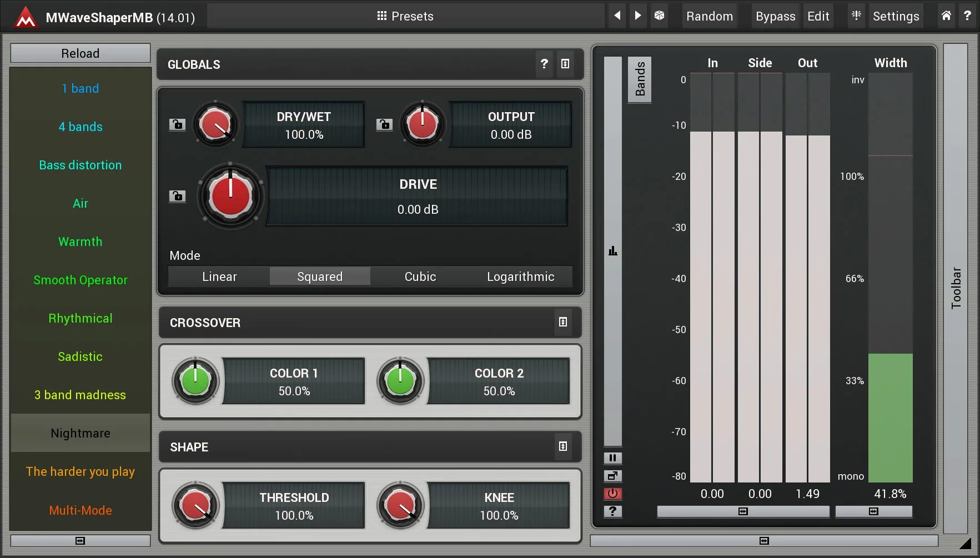Choose the Multi-Mode preset
The image size is (980, 558).
coord(81,510)
